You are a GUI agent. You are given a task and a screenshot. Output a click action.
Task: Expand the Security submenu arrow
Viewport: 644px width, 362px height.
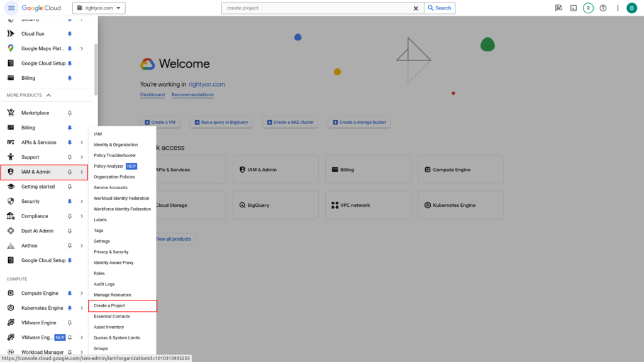pos(82,202)
